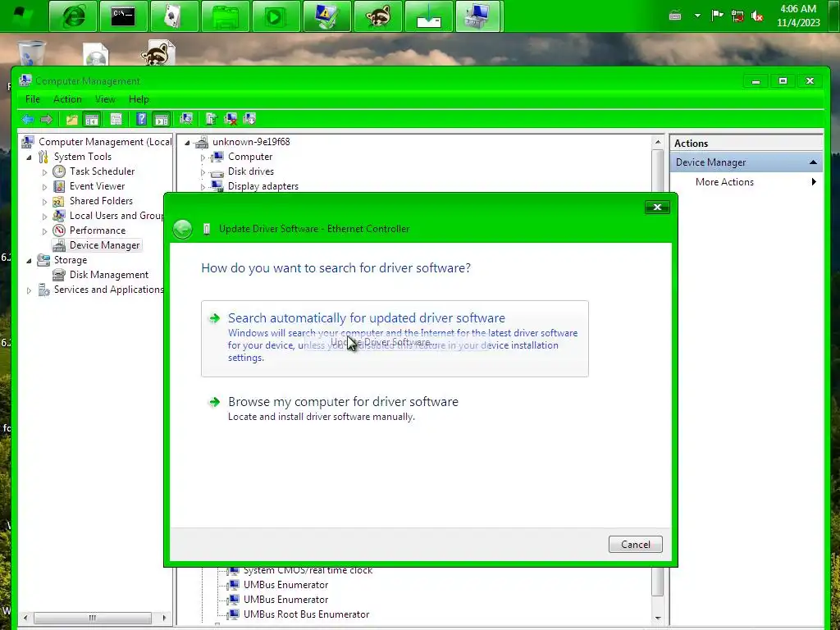The image size is (840, 630).
Task: Open the green folder Explorer taskbar icon
Action: (225, 16)
